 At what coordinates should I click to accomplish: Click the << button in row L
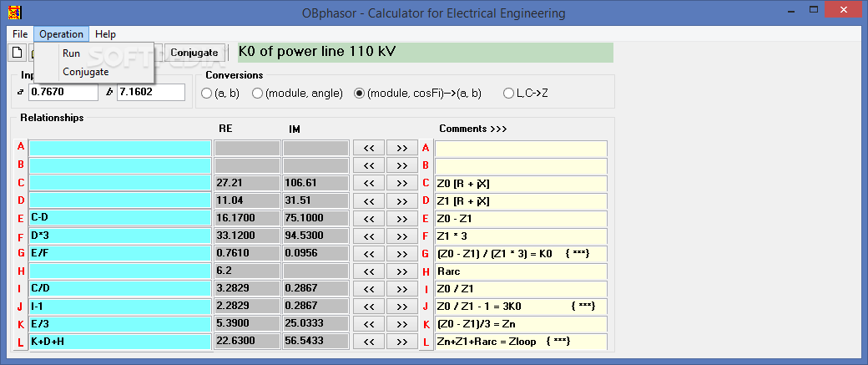point(369,342)
